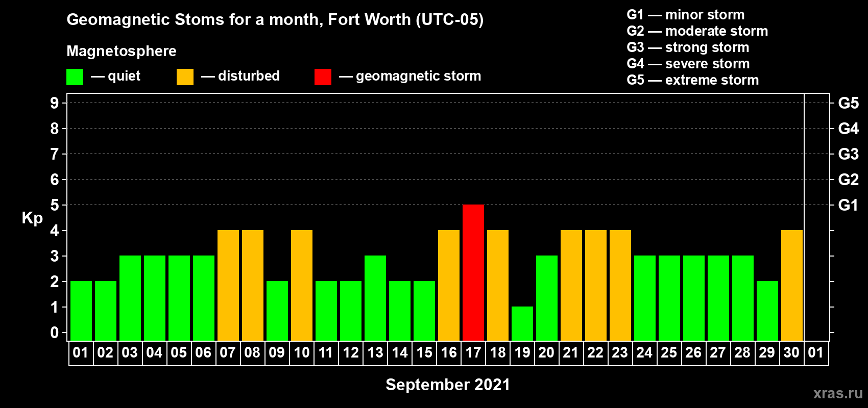Click the right-axis G3 label
The image size is (868, 408).
pyautogui.click(x=849, y=154)
